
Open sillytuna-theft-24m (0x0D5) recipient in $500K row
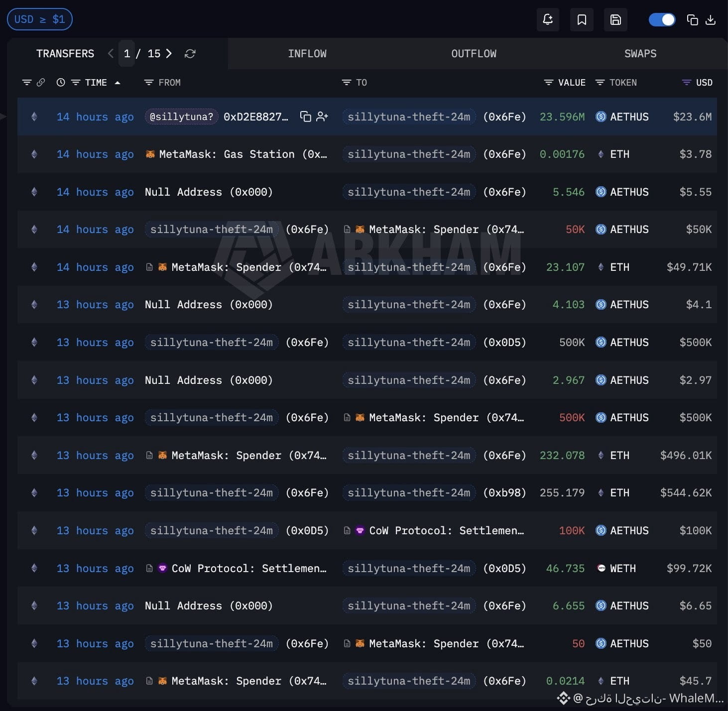click(434, 343)
